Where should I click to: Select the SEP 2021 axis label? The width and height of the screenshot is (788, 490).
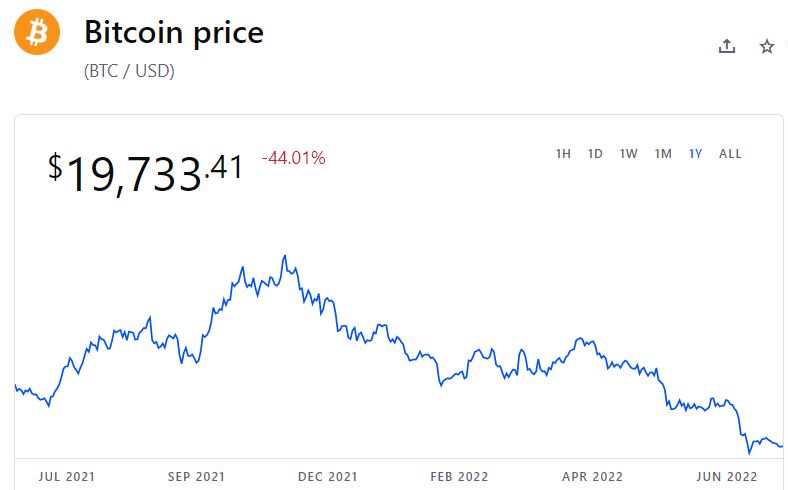[x=197, y=477]
